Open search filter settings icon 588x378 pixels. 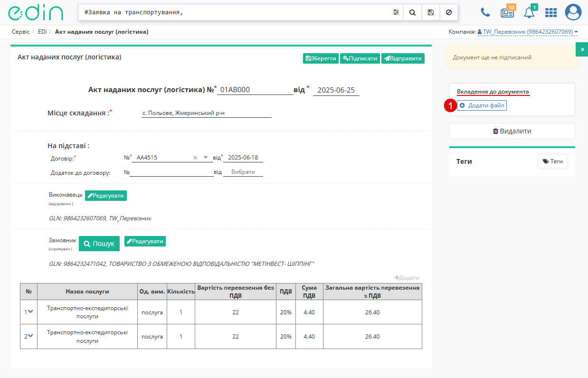click(x=396, y=12)
